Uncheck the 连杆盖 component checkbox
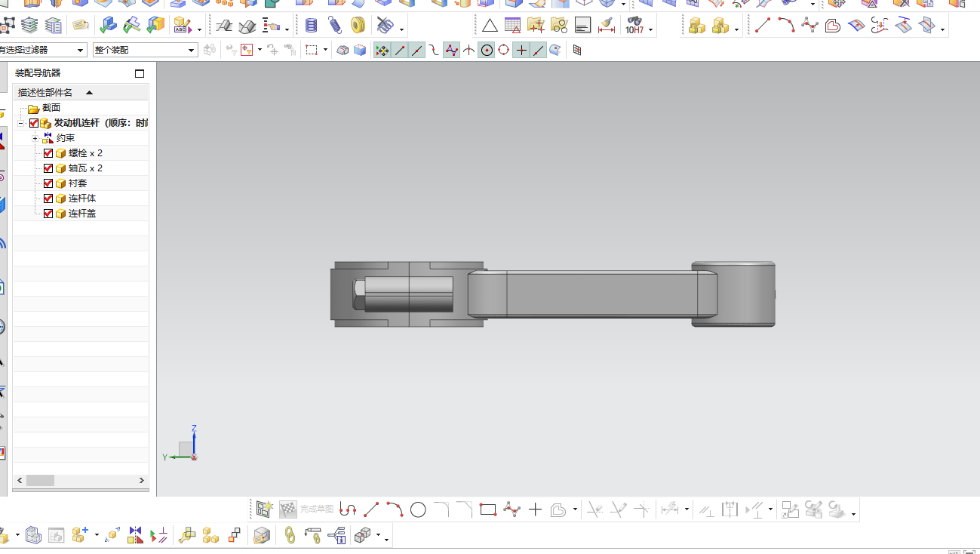The width and height of the screenshot is (980, 554). (x=48, y=214)
